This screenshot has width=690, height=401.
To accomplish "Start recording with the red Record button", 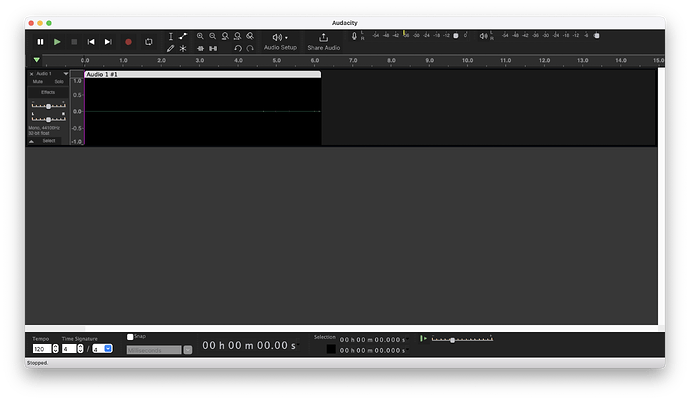I will [x=128, y=42].
